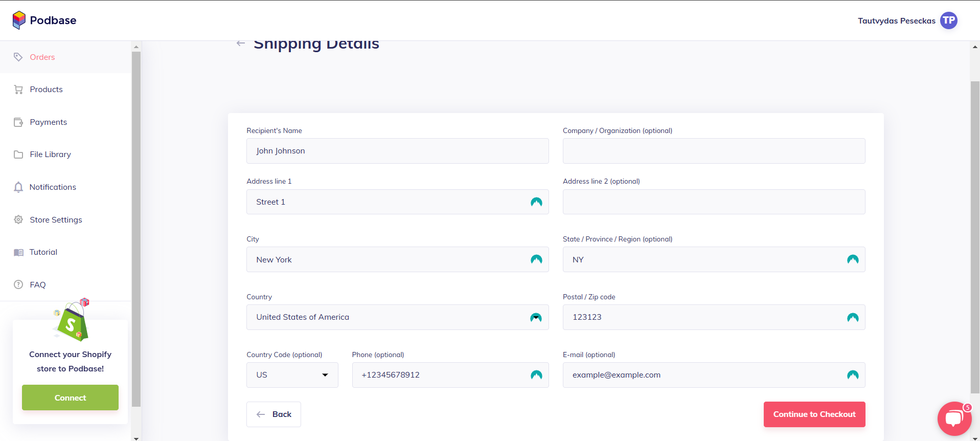Open the live chat bubble
Image resolution: width=980 pixels, height=441 pixels.
(954, 418)
